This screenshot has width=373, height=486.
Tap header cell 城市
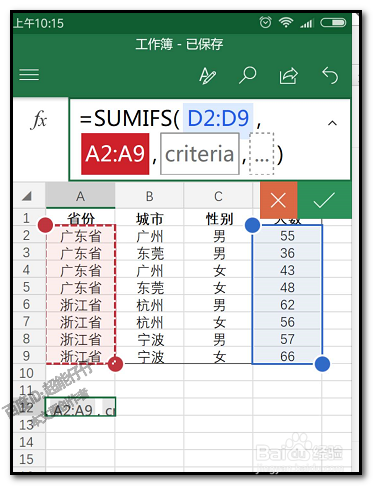coord(149,219)
